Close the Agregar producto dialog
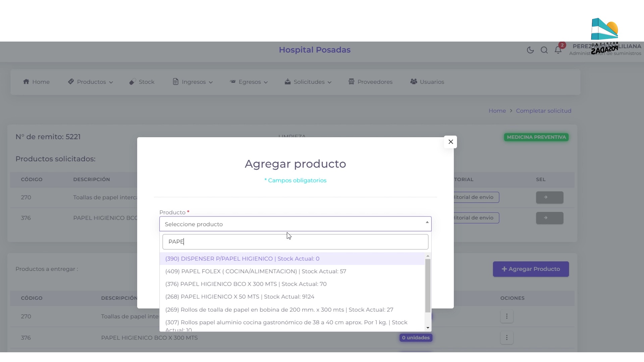The height and width of the screenshot is (362, 644). 450,142
